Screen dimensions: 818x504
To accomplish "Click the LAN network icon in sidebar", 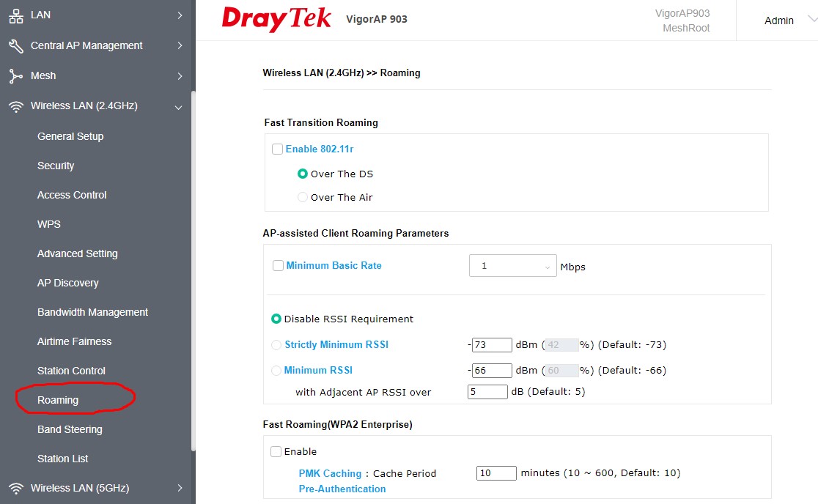I will [x=15, y=15].
